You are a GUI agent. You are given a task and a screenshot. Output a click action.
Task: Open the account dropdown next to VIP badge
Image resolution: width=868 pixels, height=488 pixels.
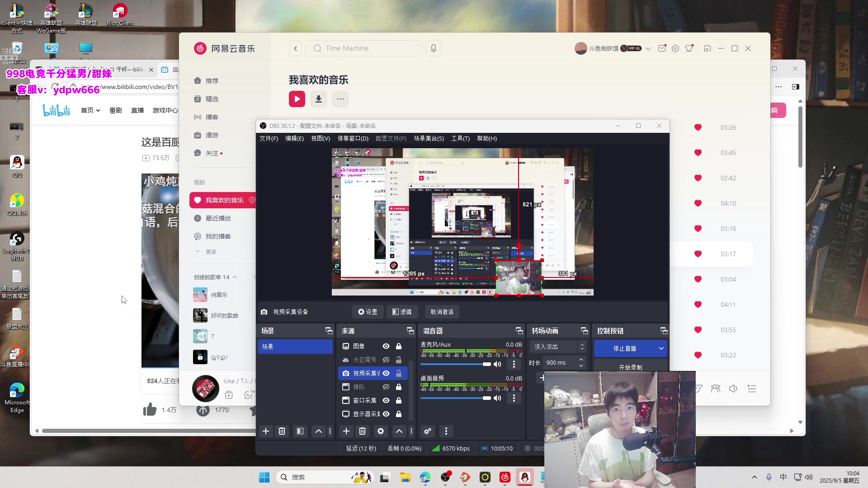click(x=648, y=48)
